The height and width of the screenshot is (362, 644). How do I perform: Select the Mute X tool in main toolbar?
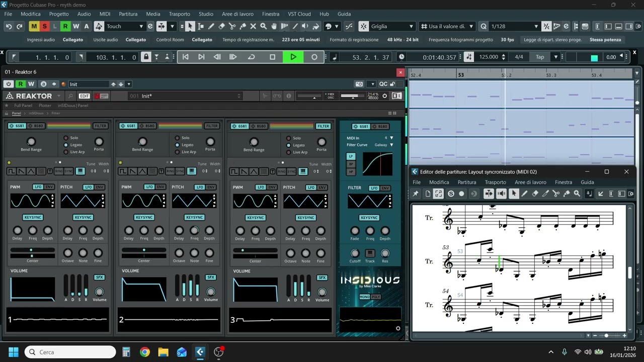[x=253, y=26]
